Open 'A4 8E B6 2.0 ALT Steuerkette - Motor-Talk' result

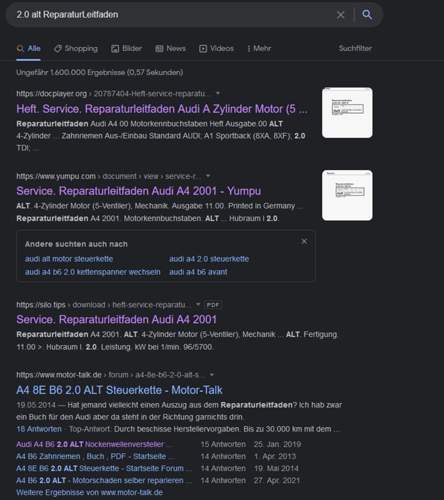point(119,390)
